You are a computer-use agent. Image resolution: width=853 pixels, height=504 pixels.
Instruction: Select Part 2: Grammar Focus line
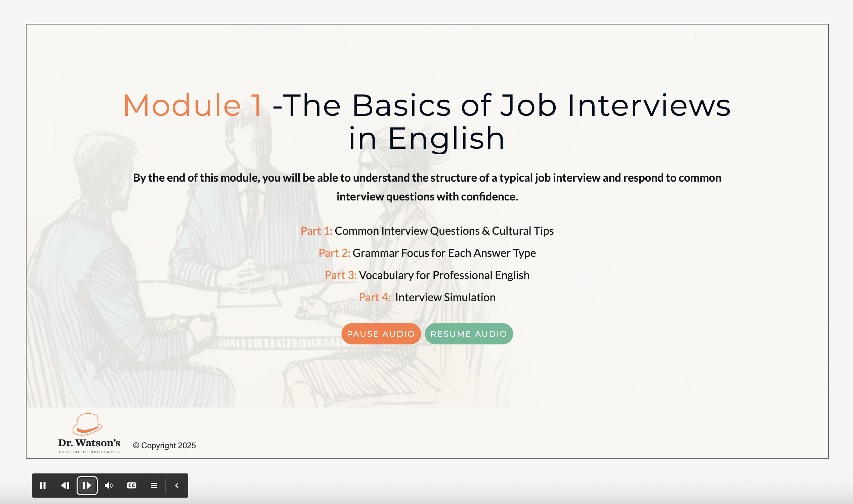[x=427, y=253]
